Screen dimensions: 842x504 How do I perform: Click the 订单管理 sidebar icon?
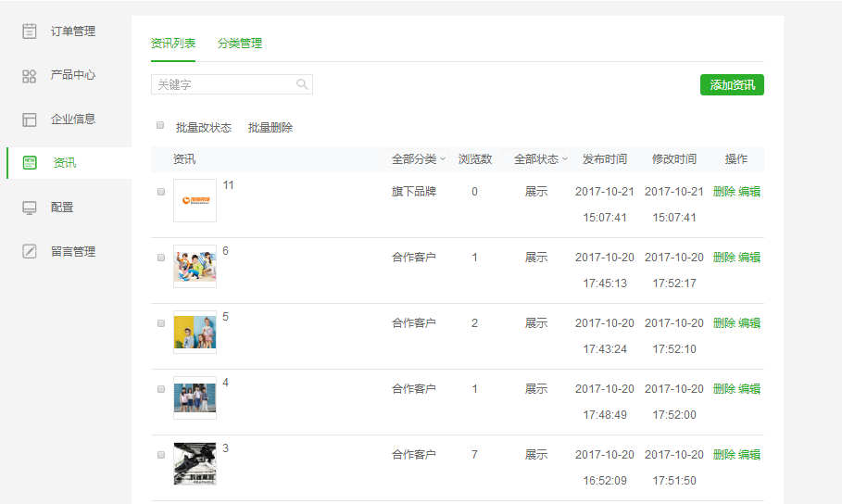pos(30,31)
